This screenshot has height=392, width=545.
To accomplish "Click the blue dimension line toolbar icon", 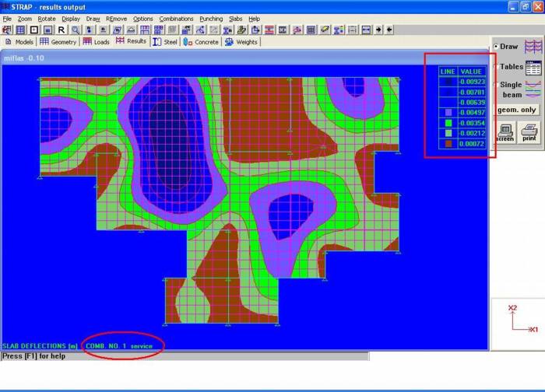I will [366, 30].
